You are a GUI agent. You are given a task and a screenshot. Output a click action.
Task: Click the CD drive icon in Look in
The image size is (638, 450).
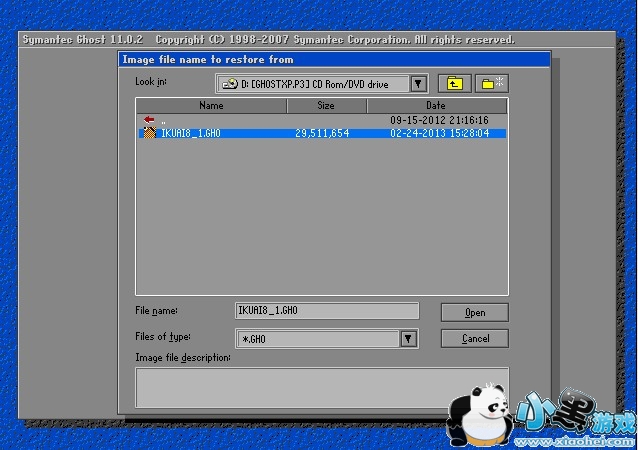(230, 84)
